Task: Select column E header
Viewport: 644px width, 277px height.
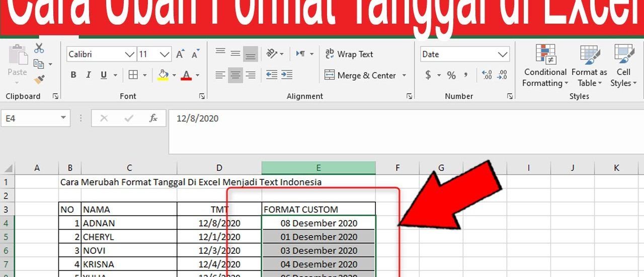Action: pos(318,168)
